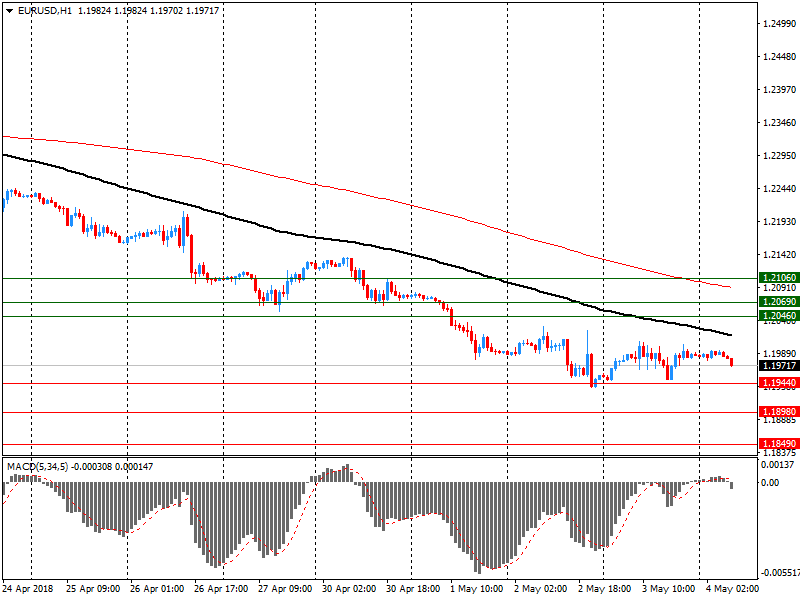Select the 1.19440 red support label
800x600 pixels.
coord(779,383)
